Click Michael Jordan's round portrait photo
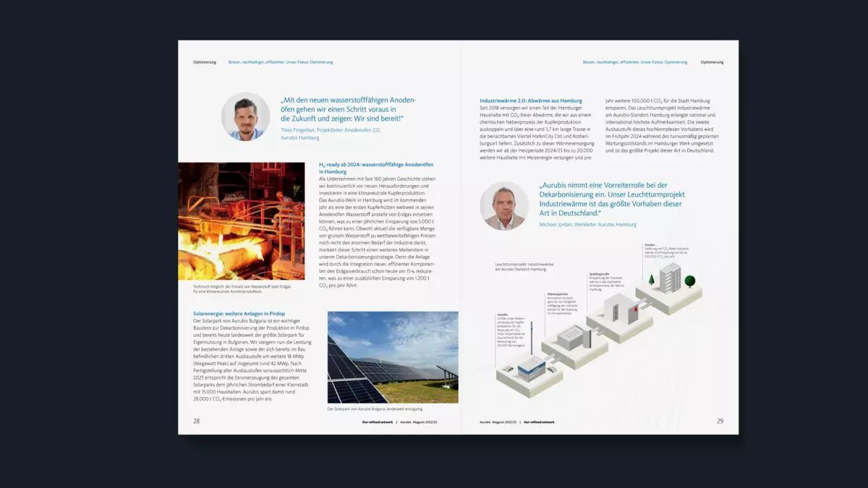Screen dimensions: 868x488 click(504, 205)
